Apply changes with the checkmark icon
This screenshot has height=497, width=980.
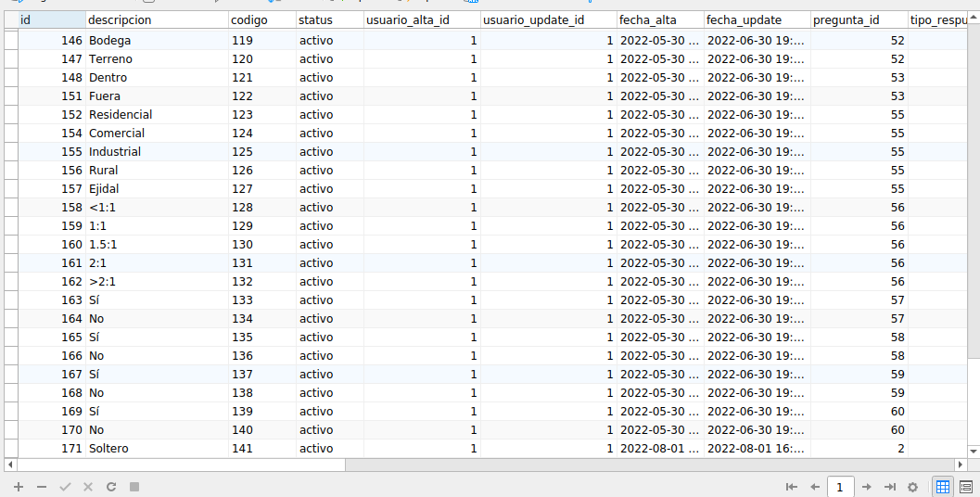tap(65, 487)
